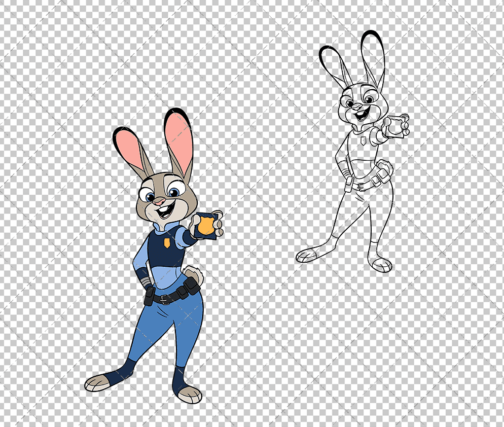Click the dark pouch on colored rabbit's belt
The width and height of the screenshot is (504, 427).
click(191, 287)
